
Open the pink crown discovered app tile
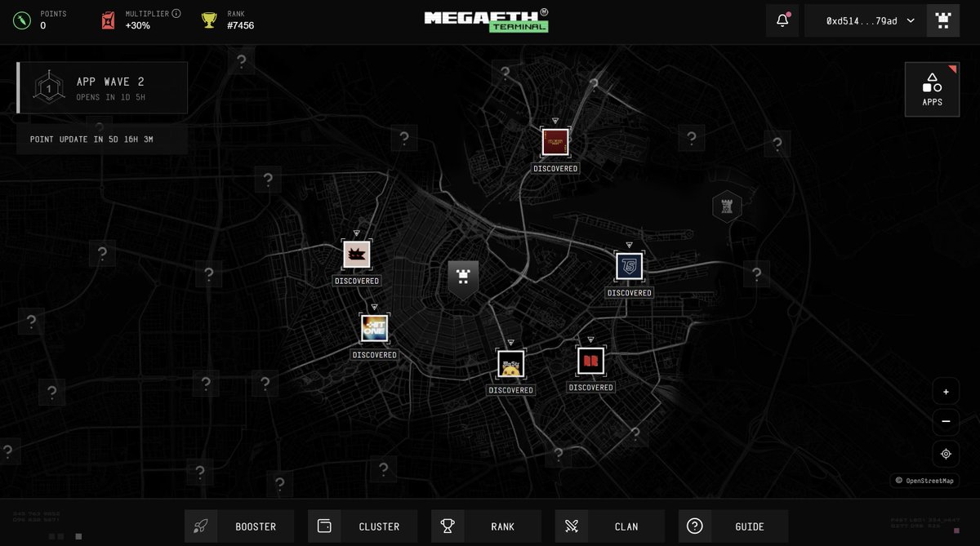coord(357,254)
